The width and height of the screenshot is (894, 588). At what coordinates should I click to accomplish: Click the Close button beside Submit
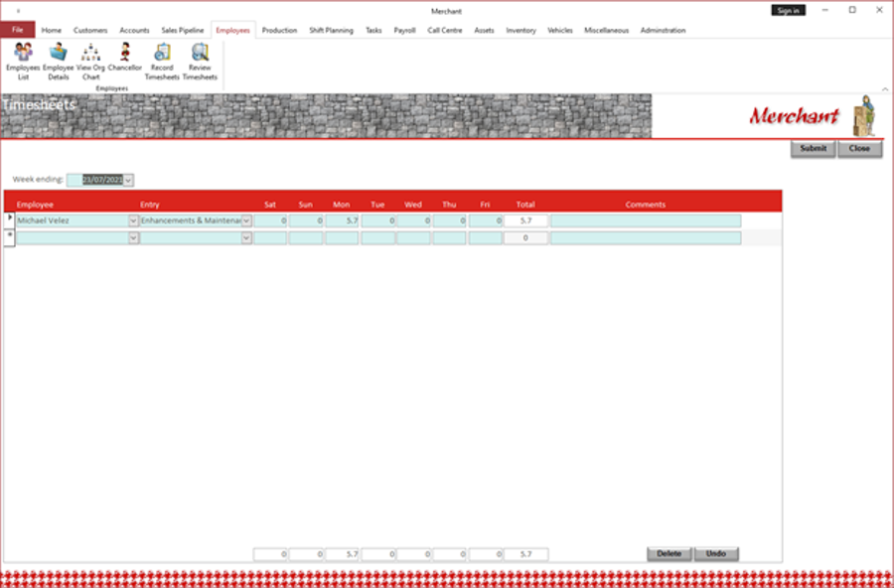point(860,148)
